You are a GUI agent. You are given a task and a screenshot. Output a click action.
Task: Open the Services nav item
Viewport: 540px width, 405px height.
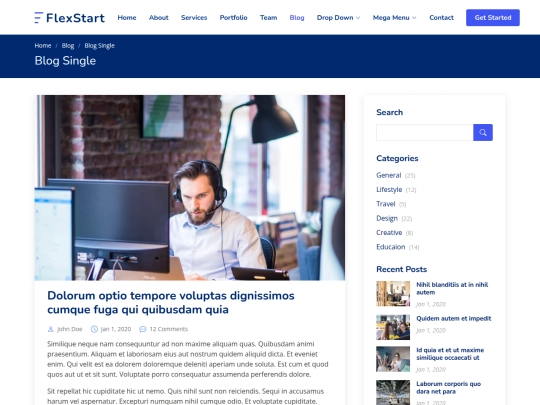pos(194,18)
